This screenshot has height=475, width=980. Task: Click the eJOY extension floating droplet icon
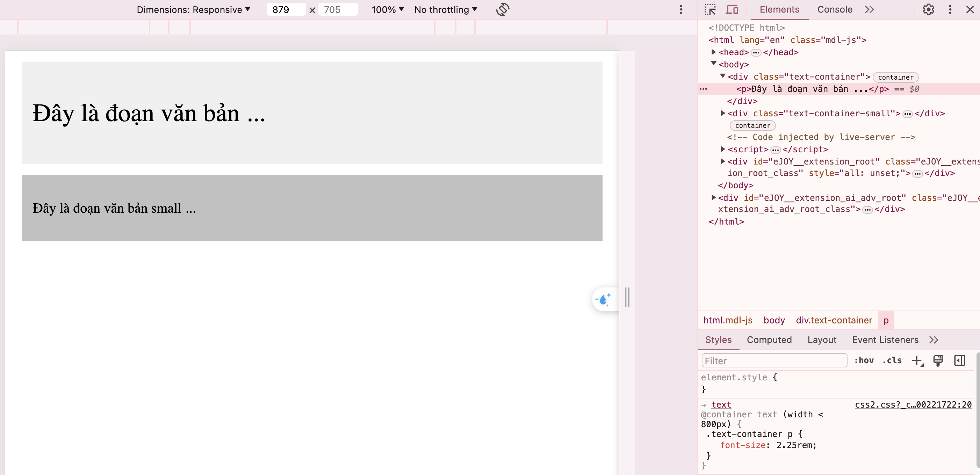pyautogui.click(x=603, y=299)
